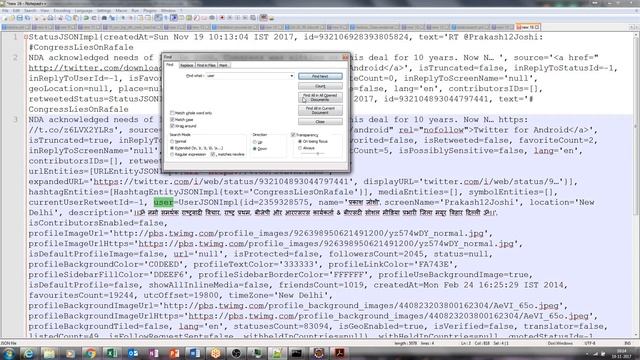Open the Plugins menu
The height and width of the screenshot is (360, 640).
150,11
